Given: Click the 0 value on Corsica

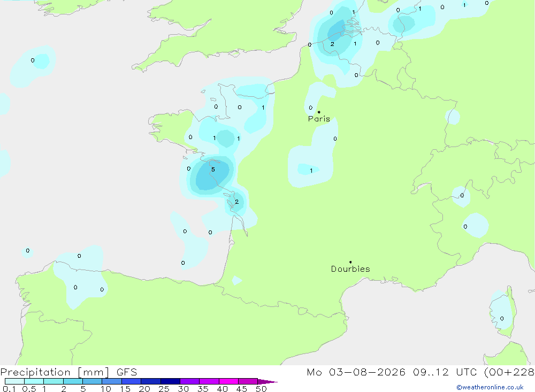Looking at the screenshot, I should (x=502, y=319).
